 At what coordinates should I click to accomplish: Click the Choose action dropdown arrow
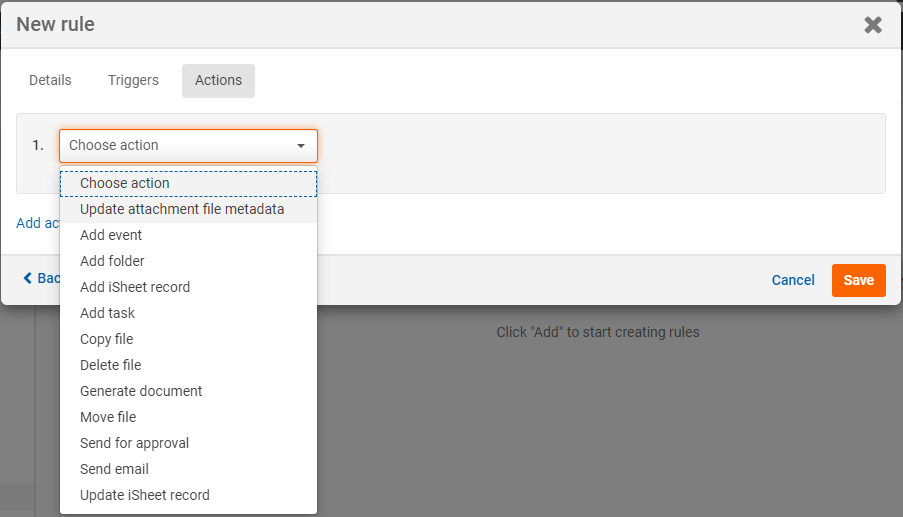pyautogui.click(x=301, y=146)
